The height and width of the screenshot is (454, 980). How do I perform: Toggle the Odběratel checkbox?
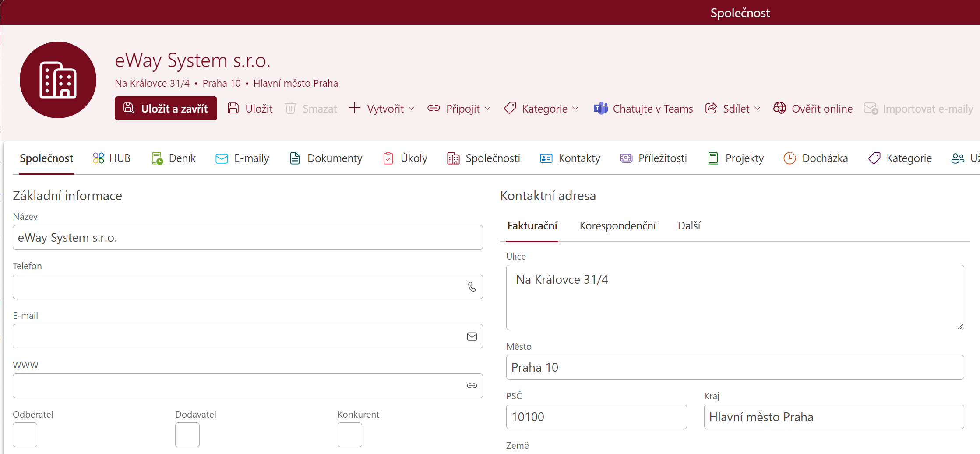pyautogui.click(x=25, y=435)
